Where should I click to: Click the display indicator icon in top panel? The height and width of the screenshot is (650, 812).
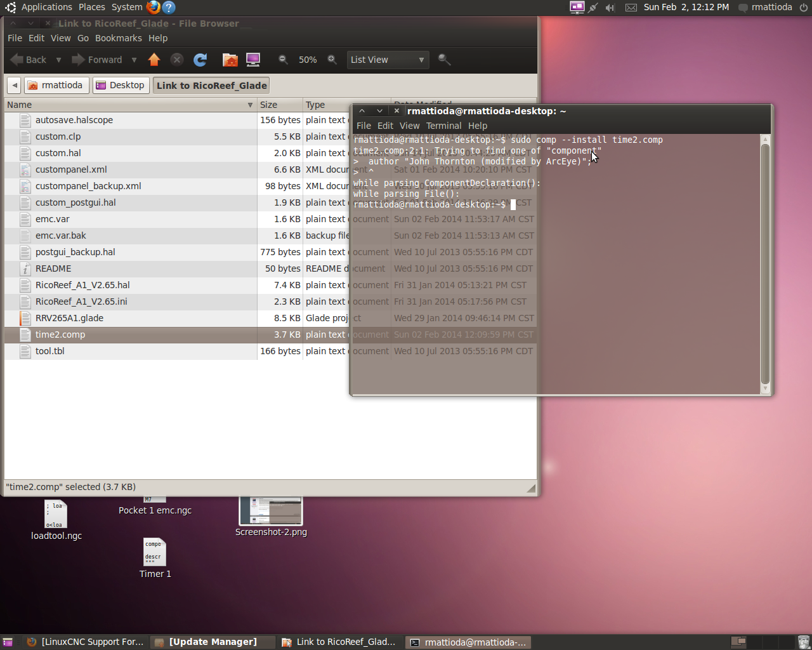(577, 7)
